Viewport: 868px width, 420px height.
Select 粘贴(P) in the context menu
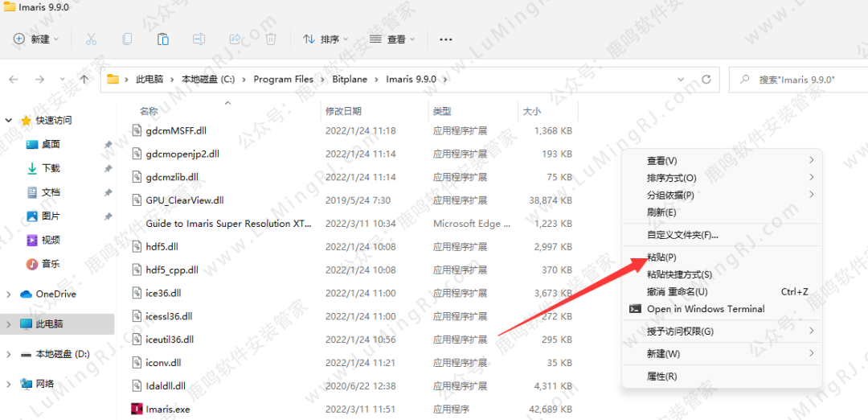[661, 257]
